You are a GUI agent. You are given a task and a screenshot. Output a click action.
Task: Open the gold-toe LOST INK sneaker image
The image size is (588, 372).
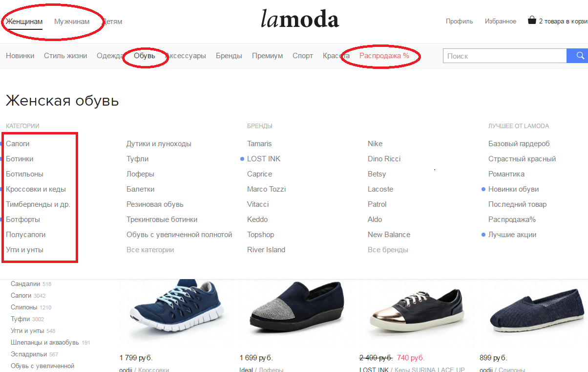[x=411, y=308]
